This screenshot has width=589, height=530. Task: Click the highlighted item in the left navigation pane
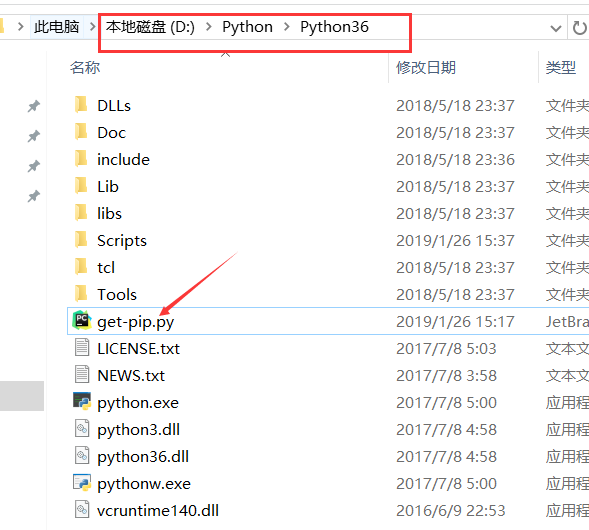pos(22,396)
